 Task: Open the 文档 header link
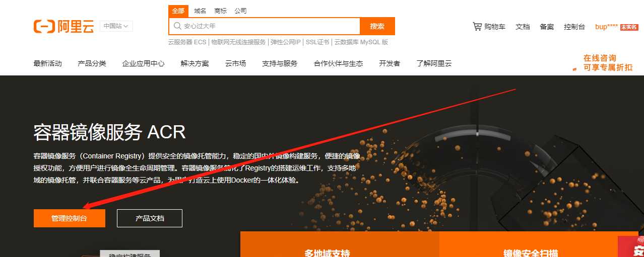(523, 27)
